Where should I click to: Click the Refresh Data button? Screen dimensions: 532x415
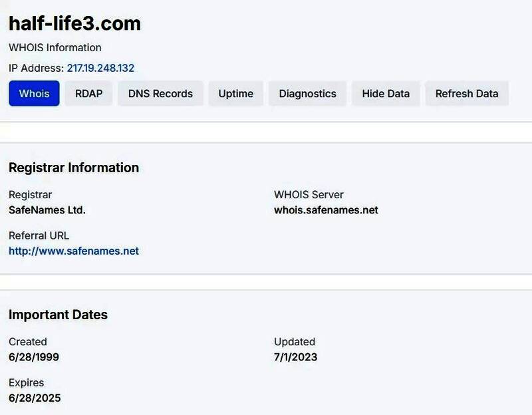[466, 94]
